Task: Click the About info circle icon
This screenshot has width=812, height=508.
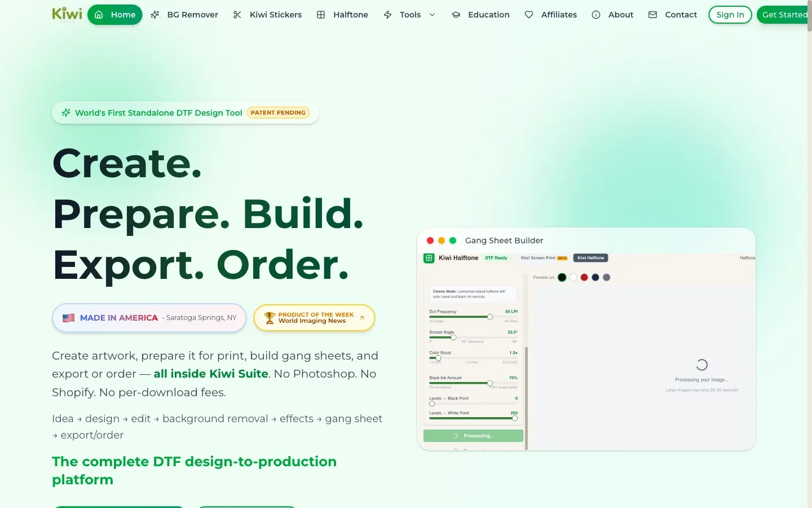Action: (x=596, y=15)
